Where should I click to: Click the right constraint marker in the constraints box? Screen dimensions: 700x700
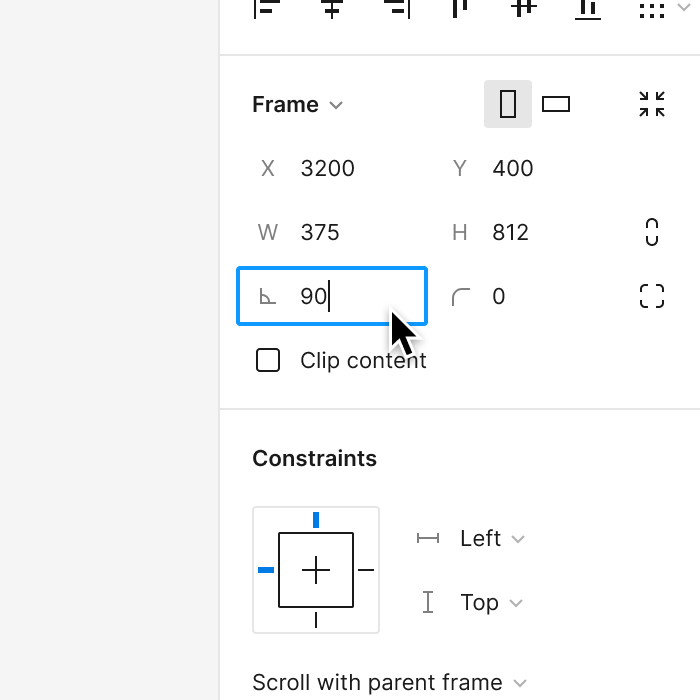click(x=366, y=570)
